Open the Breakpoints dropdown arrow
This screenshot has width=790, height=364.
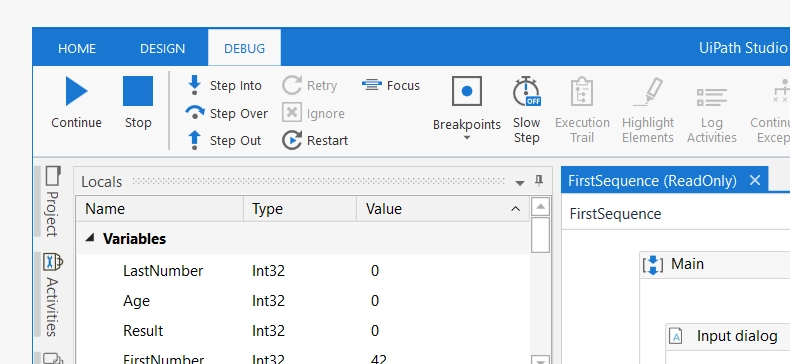coord(467,138)
